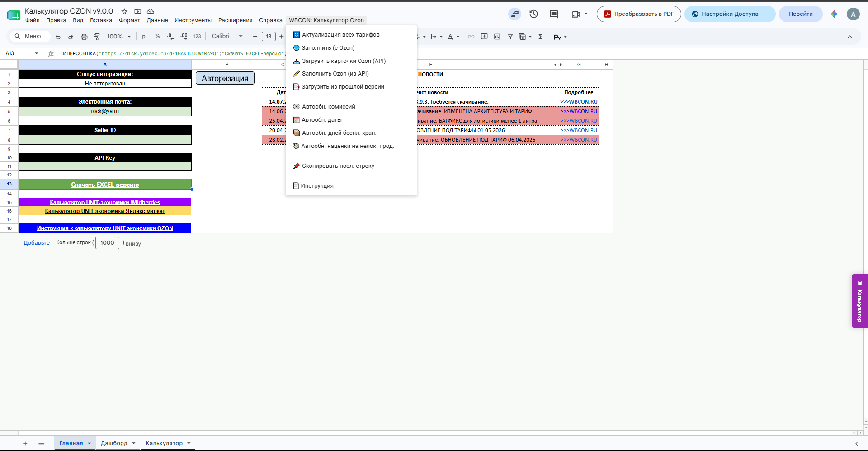This screenshot has width=868, height=451.
Task: Add a new sheet
Action: click(25, 443)
